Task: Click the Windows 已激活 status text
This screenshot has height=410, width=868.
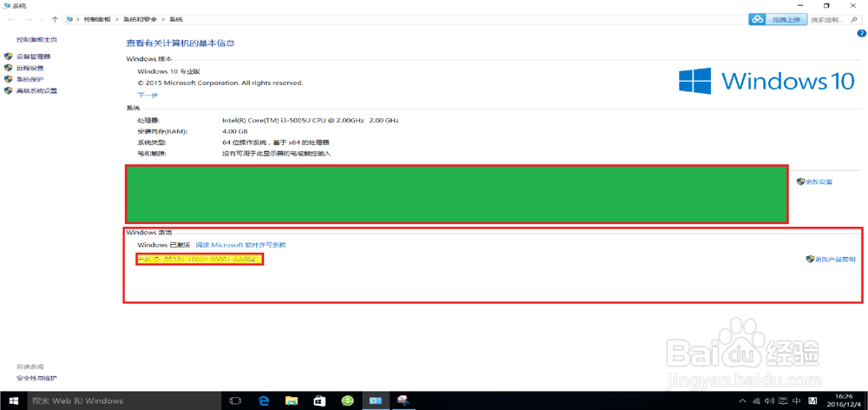Action: 164,244
